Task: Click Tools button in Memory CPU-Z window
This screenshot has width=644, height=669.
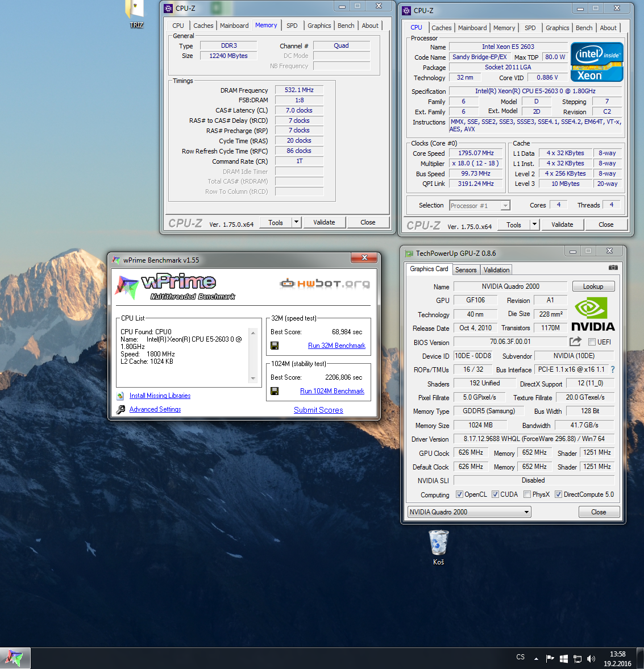Action: pos(276,222)
